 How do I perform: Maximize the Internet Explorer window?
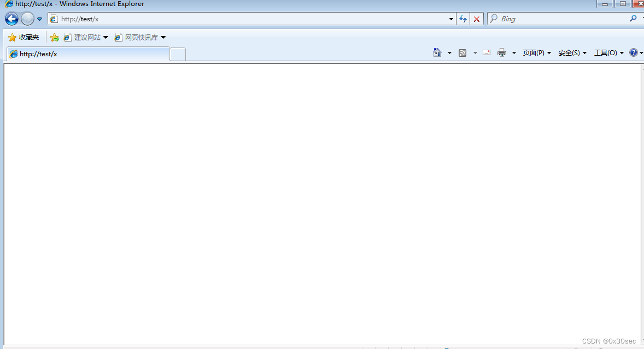623,4
